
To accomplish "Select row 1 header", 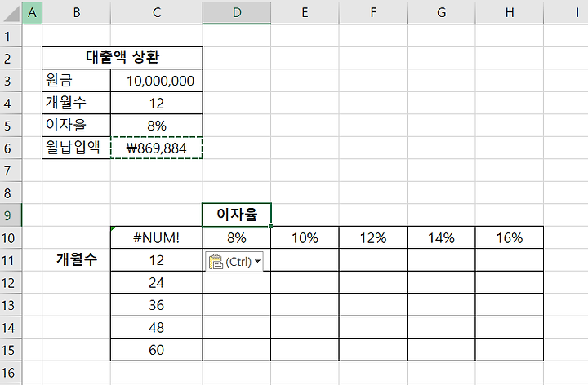I will click(x=11, y=36).
